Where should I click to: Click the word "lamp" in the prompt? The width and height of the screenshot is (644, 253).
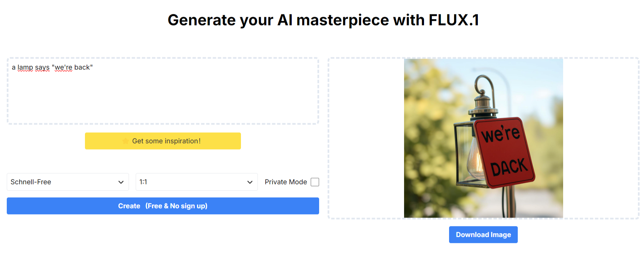(25, 67)
